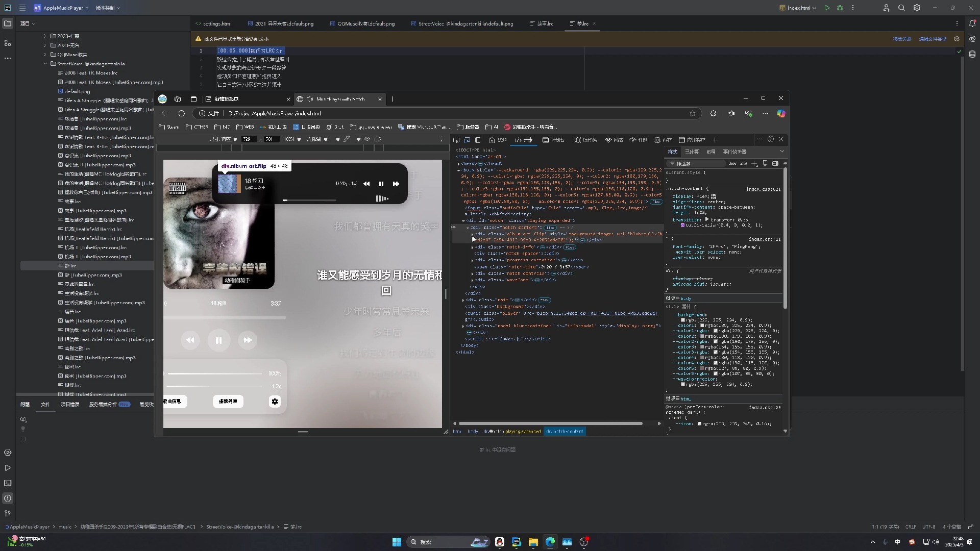Switch to COMusic收集\default.png editor tab
The width and height of the screenshot is (980, 551).
pyautogui.click(x=362, y=23)
